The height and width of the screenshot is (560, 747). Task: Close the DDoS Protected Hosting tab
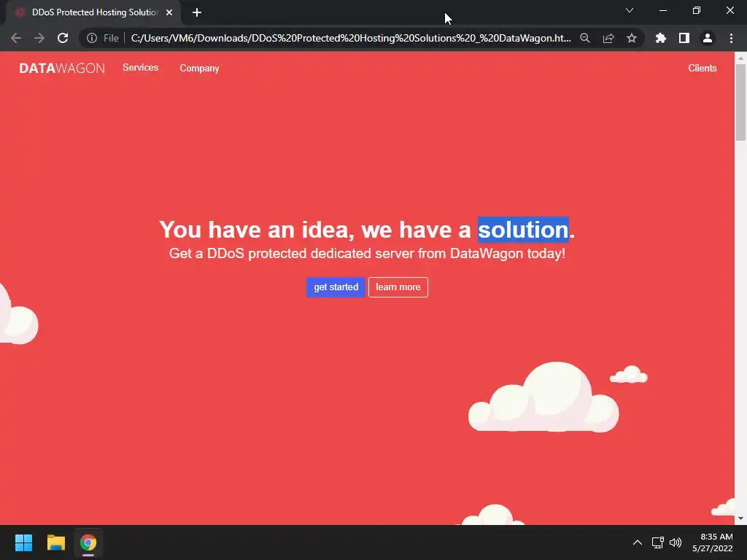point(169,12)
